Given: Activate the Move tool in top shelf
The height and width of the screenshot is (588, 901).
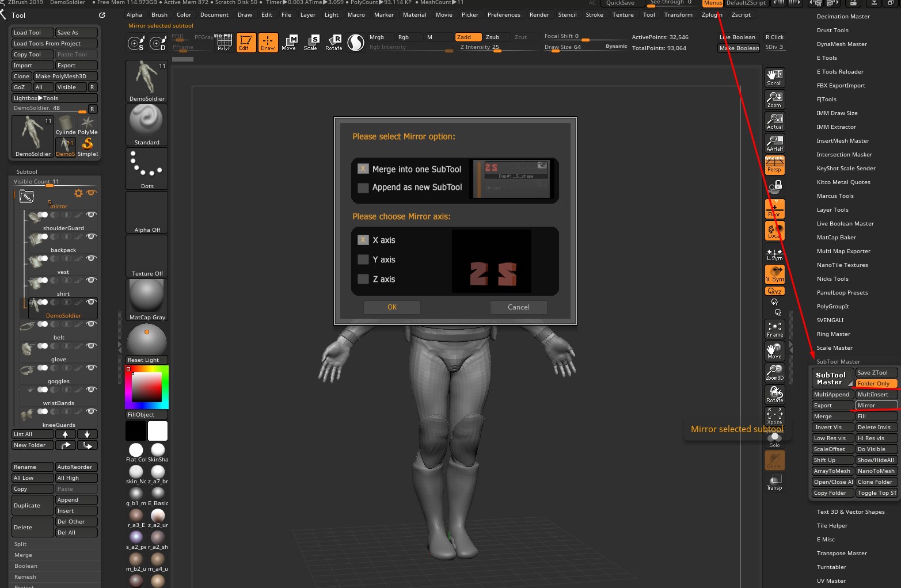Looking at the screenshot, I should point(289,42).
